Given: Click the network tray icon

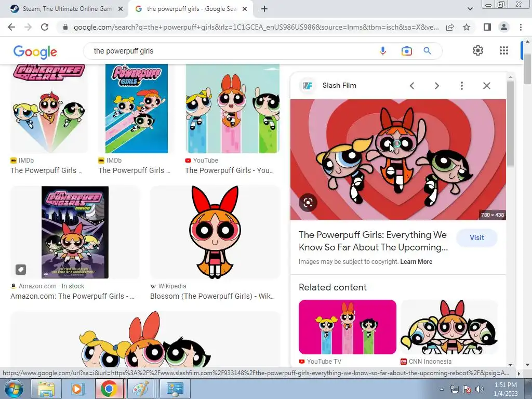Looking at the screenshot, I should pyautogui.click(x=454, y=389).
